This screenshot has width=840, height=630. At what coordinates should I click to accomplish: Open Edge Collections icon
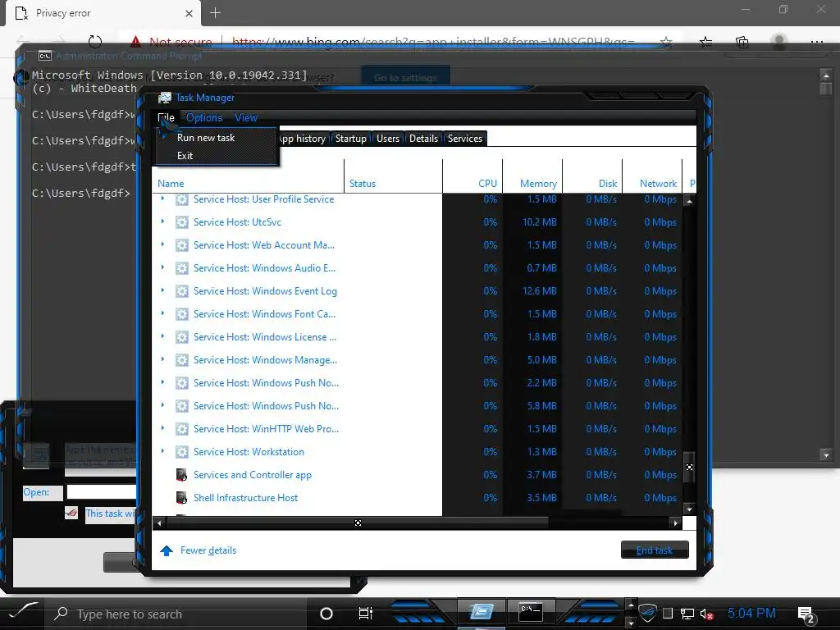pos(742,42)
